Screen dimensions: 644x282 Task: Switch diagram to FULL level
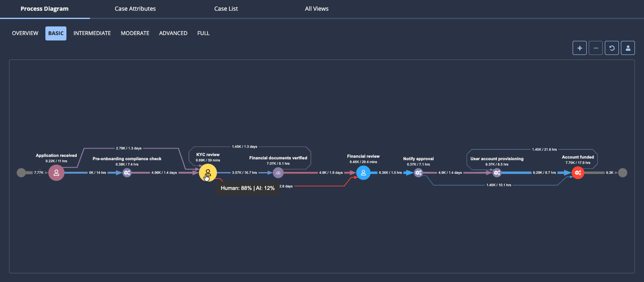pyautogui.click(x=203, y=33)
